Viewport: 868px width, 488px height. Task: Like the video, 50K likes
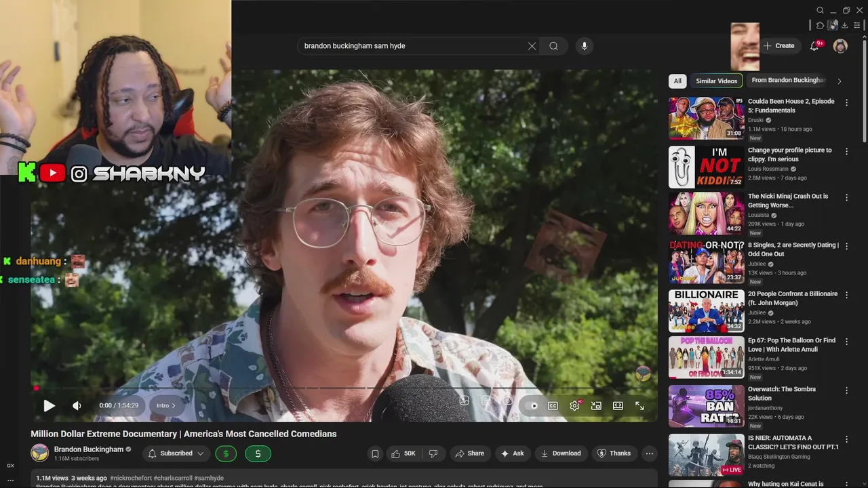(403, 453)
